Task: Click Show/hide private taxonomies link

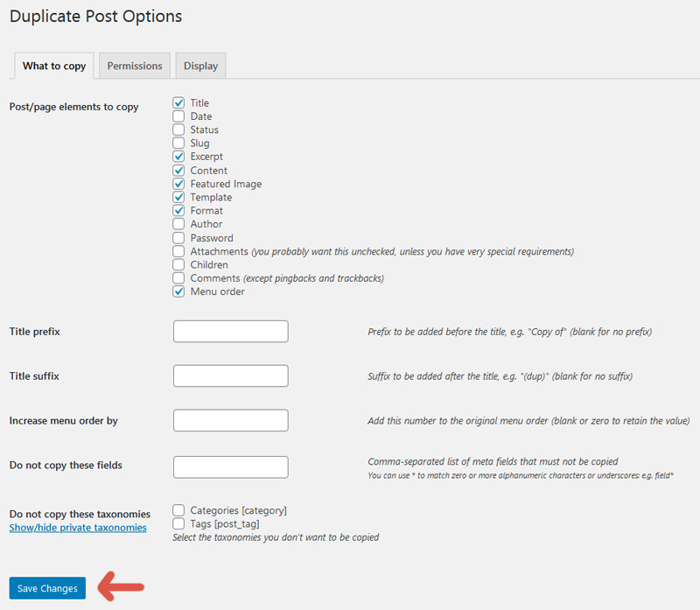Action: coord(78,528)
